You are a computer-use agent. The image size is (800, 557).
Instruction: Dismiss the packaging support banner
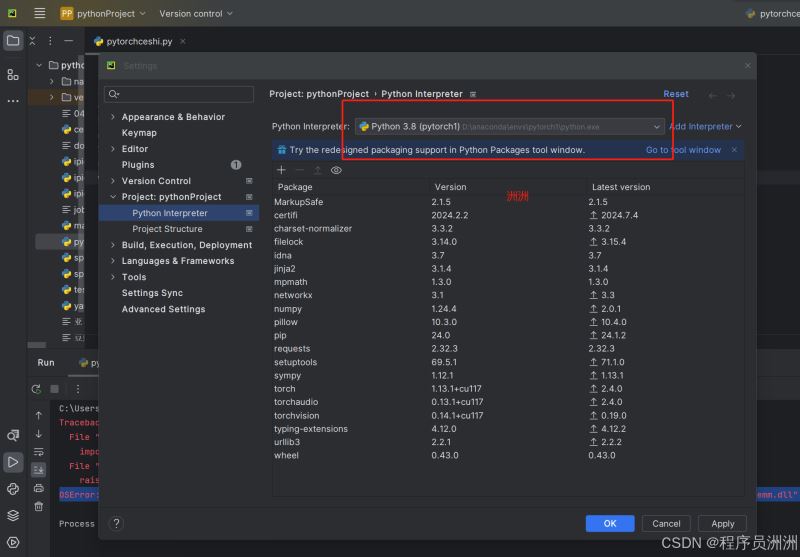tap(734, 149)
